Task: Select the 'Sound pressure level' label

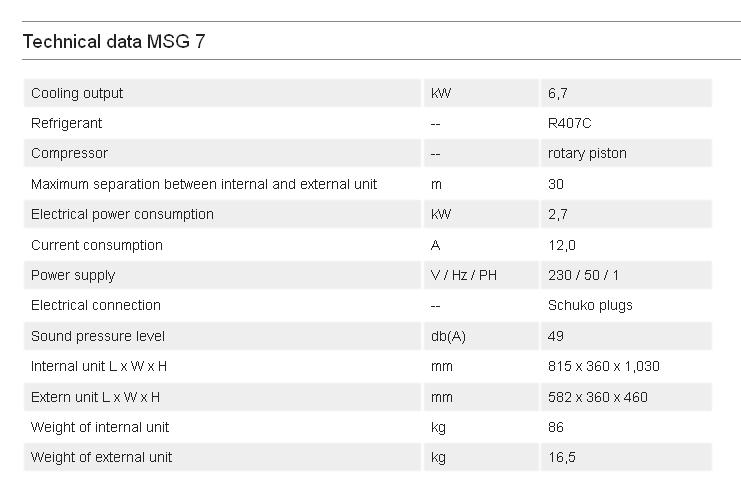Action: [x=98, y=336]
